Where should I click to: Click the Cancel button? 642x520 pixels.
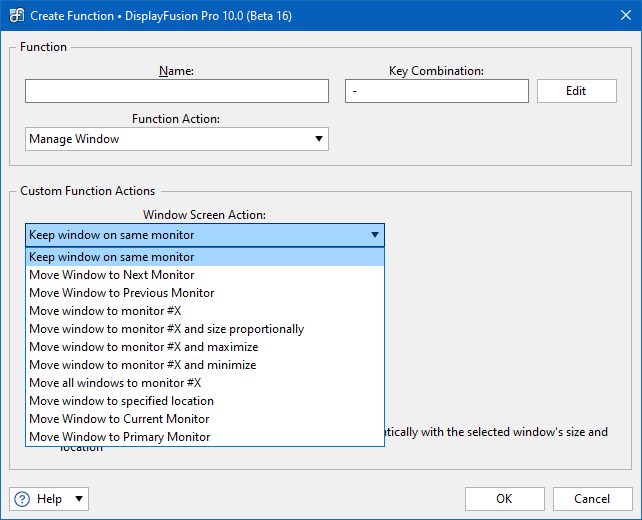[592, 499]
